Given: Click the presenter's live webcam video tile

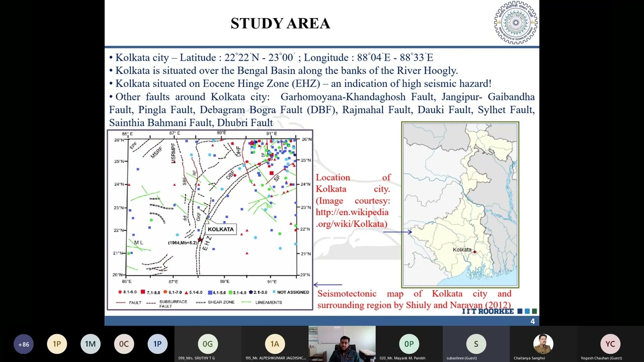Looking at the screenshot, I should (x=342, y=344).
